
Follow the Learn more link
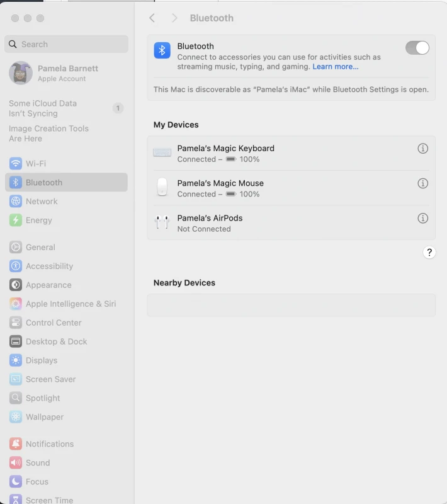[x=335, y=67]
